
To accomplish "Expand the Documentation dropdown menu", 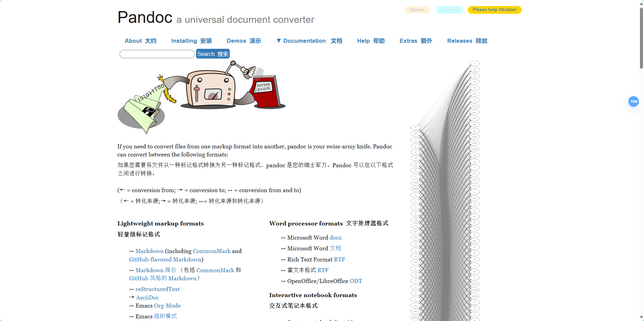I will (x=309, y=41).
